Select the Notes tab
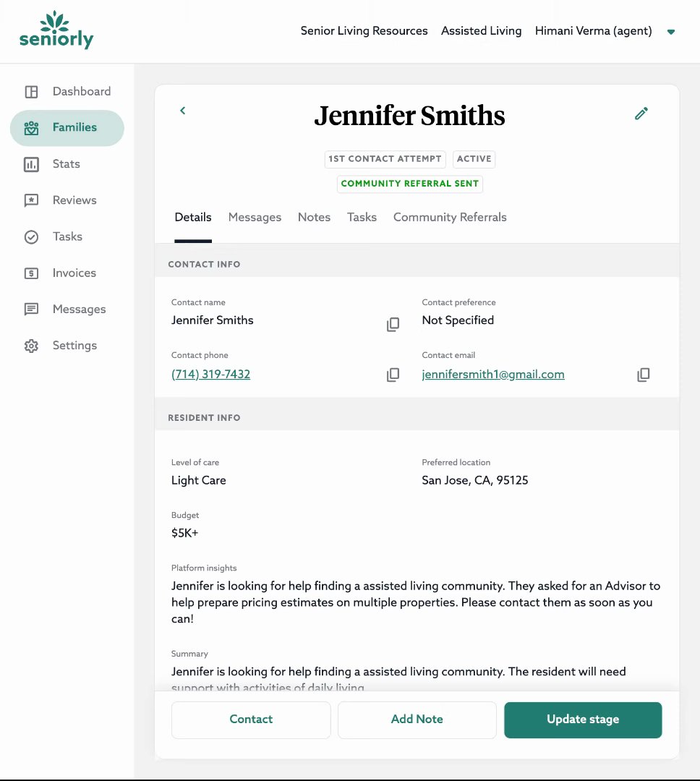This screenshot has width=700, height=781. (x=314, y=218)
